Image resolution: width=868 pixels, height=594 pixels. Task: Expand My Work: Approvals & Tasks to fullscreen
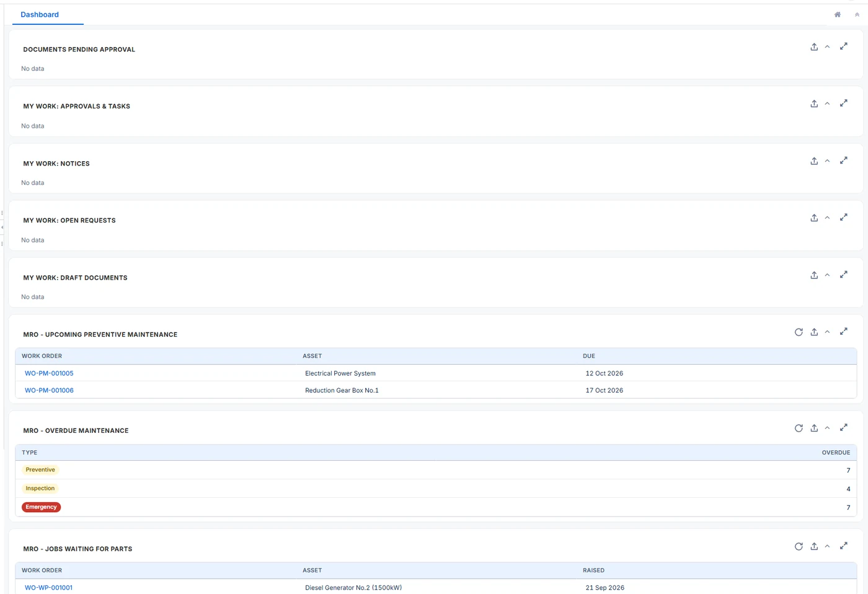tap(844, 104)
